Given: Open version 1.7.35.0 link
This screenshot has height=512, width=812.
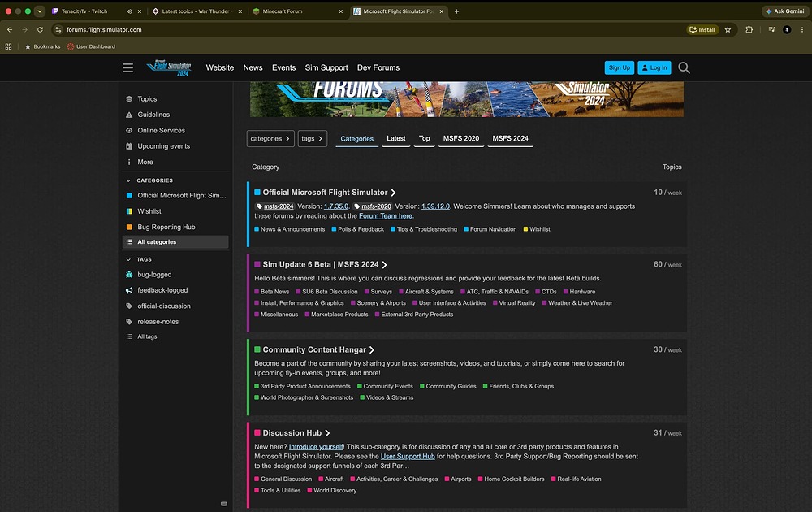Looking at the screenshot, I should click(336, 206).
